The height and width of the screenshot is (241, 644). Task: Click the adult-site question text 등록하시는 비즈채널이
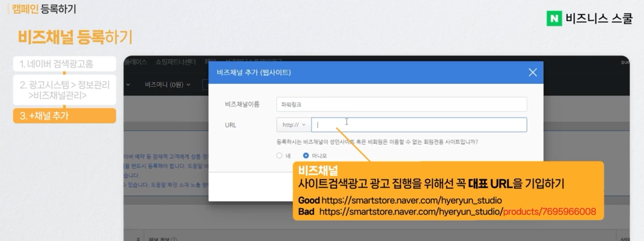(377, 142)
